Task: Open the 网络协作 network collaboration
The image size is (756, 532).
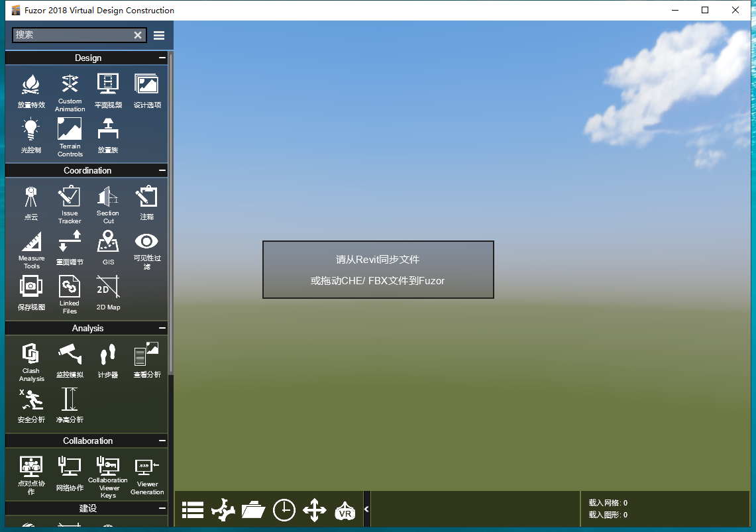Action: point(70,474)
